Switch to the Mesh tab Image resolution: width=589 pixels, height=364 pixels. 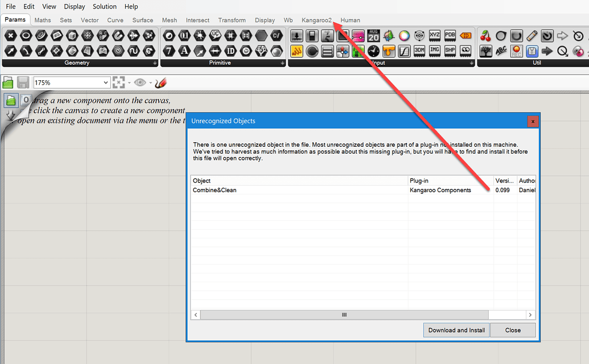170,20
